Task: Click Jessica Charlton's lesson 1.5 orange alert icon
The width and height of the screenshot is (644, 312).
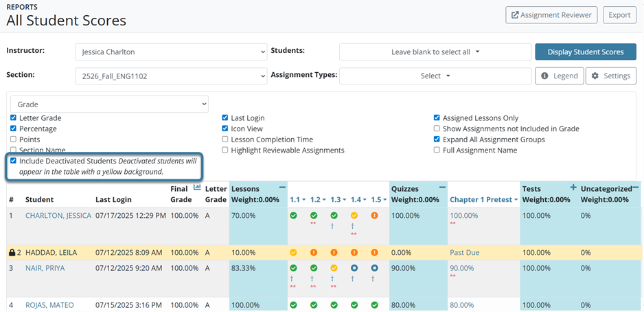Action: [x=374, y=216]
